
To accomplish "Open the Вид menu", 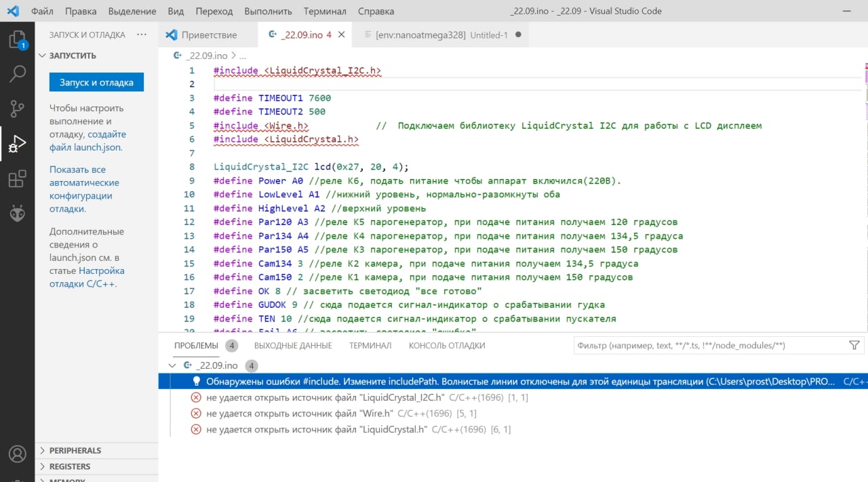I will pos(176,11).
